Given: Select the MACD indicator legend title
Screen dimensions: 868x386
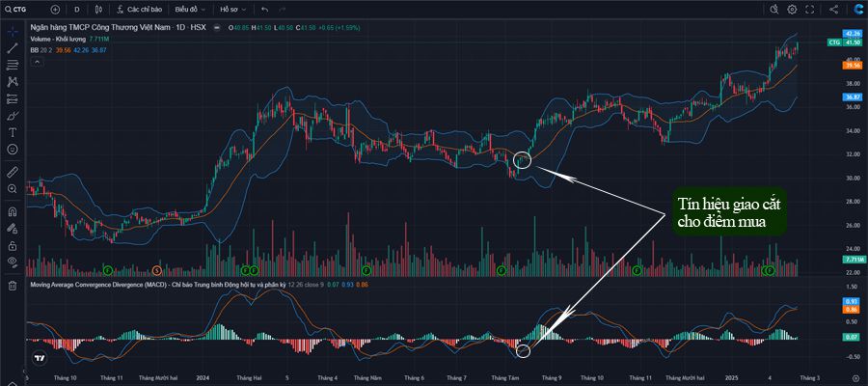Looking at the screenshot, I should pos(158,285).
